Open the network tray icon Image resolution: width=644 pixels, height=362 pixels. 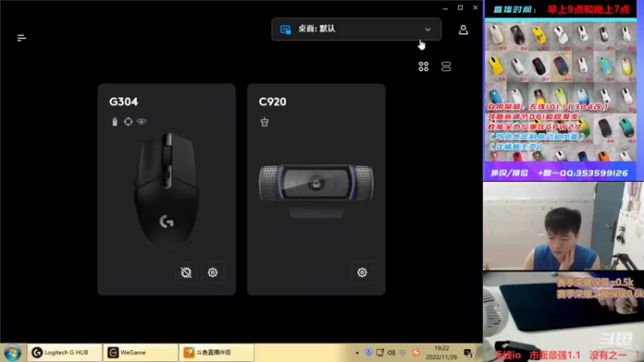380,352
